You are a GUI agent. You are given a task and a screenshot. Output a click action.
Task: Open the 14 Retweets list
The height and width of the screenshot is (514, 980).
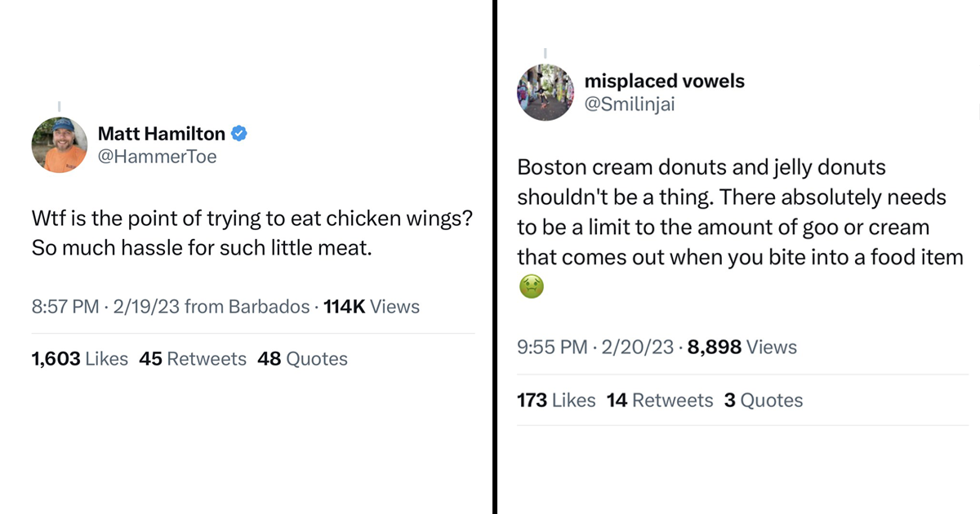(x=660, y=400)
